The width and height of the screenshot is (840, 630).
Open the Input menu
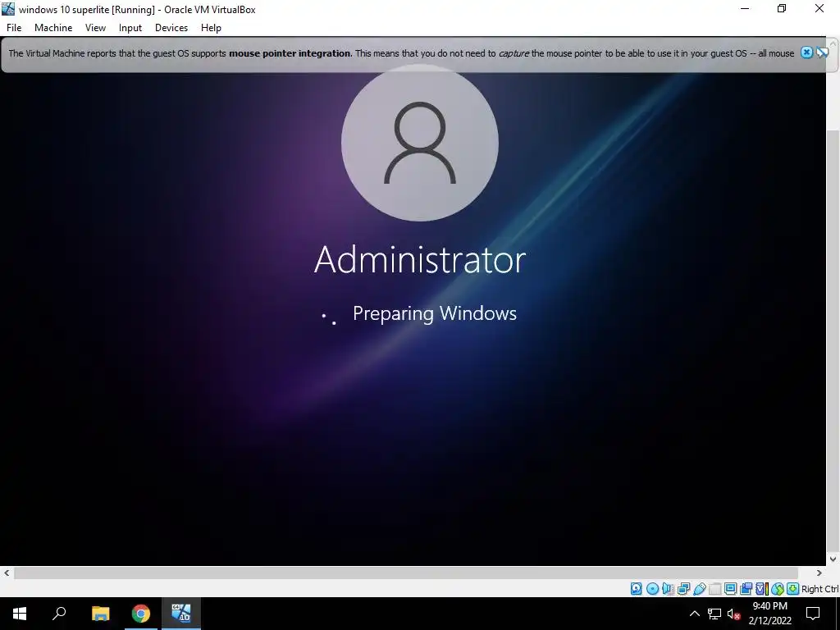click(130, 28)
